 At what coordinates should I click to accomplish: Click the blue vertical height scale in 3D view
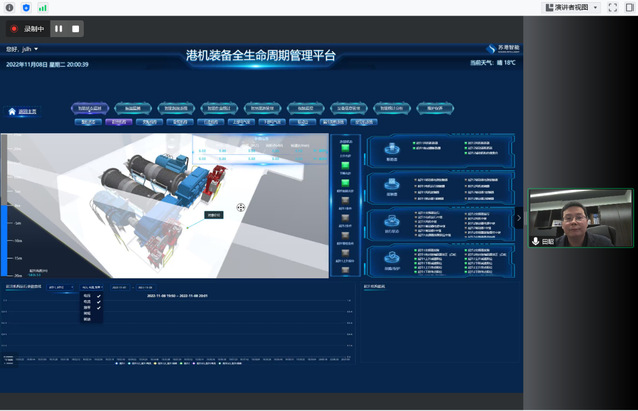5,235
